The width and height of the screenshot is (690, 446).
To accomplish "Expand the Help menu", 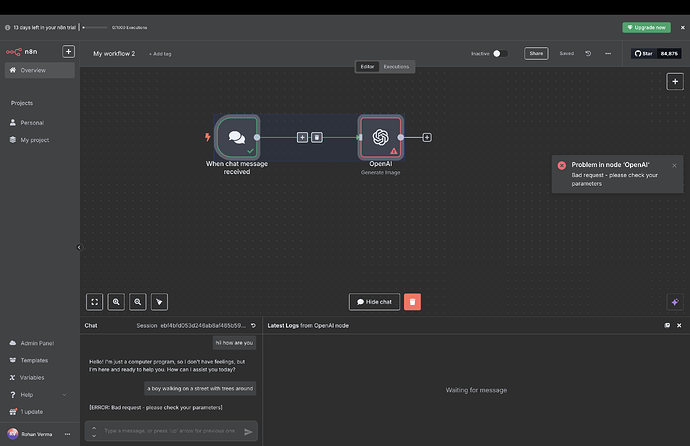I will coord(40,395).
